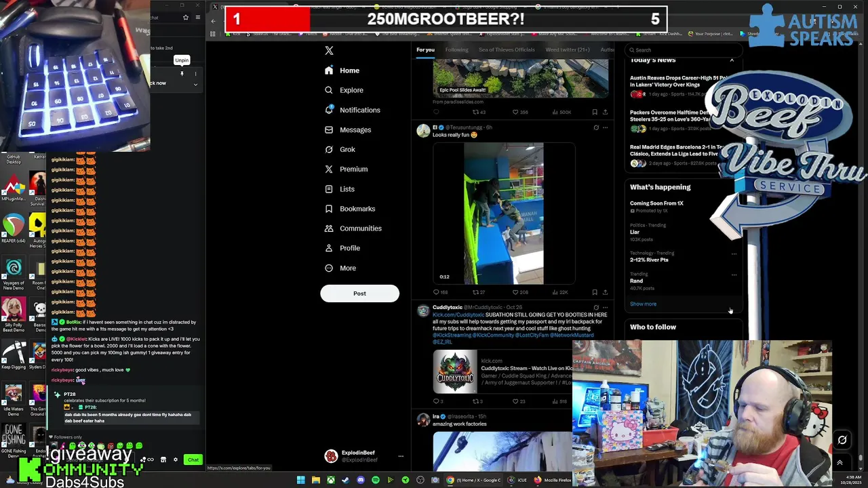Screen dimensions: 868x488
Task: Open Mozilla Firefox taskbar item
Action: [x=553, y=481]
